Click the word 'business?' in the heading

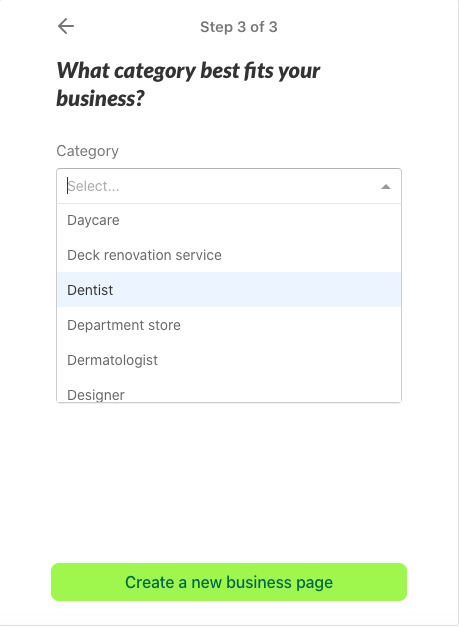[100, 98]
